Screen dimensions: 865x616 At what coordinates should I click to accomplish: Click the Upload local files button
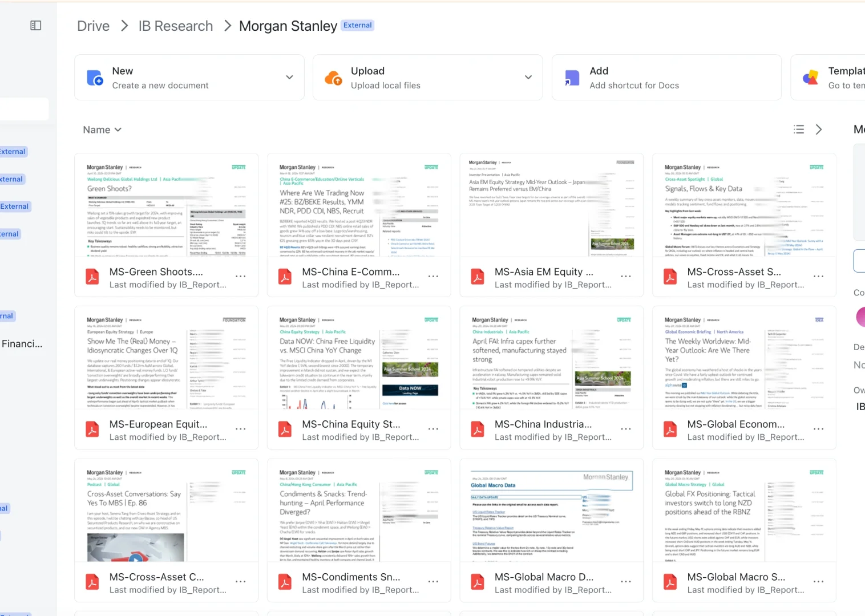click(x=428, y=78)
